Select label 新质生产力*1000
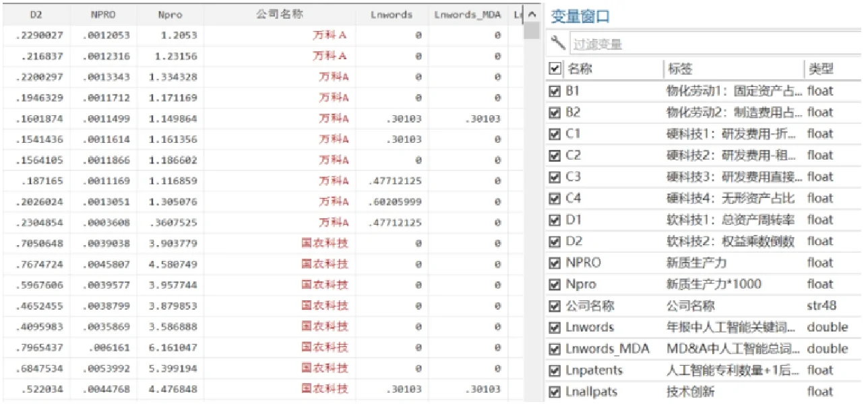This screenshot has width=868, height=404. click(714, 284)
